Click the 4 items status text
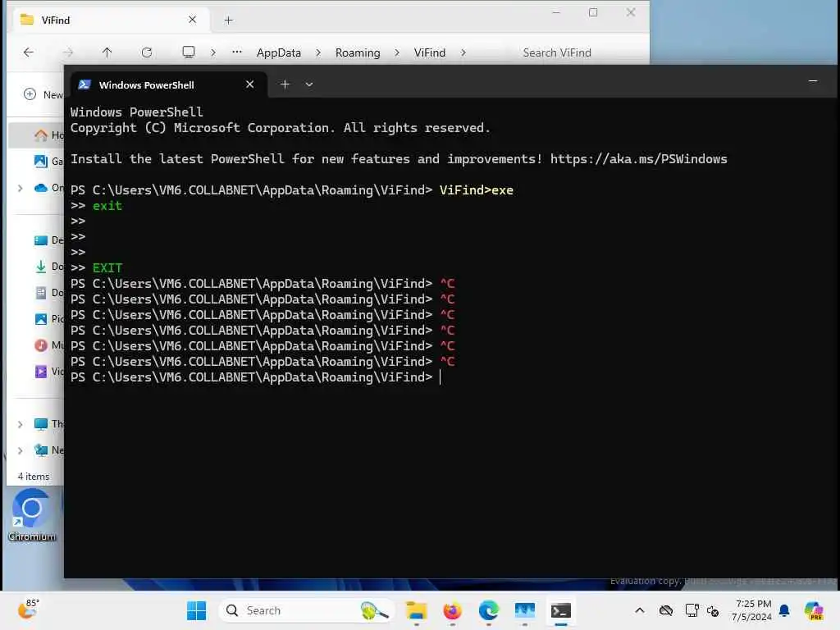 point(33,477)
